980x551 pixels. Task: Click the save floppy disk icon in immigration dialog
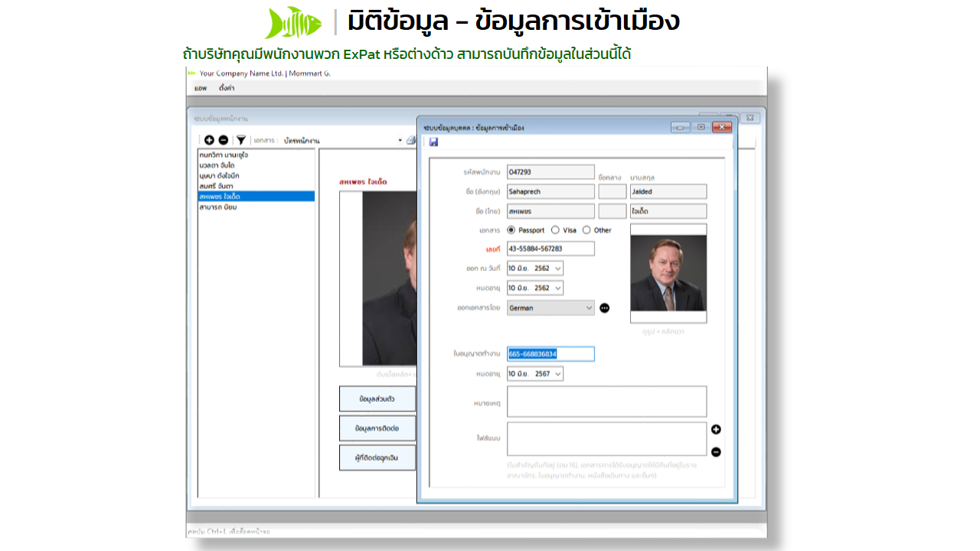(433, 142)
